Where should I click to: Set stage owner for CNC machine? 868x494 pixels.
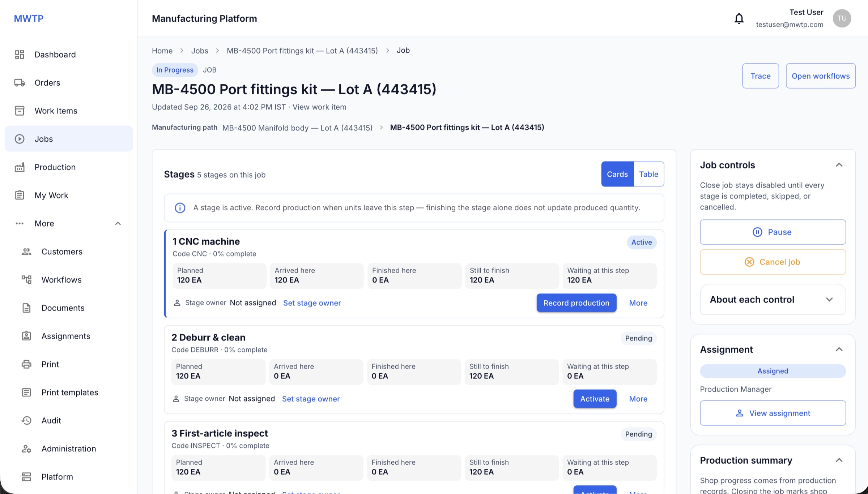coord(312,303)
